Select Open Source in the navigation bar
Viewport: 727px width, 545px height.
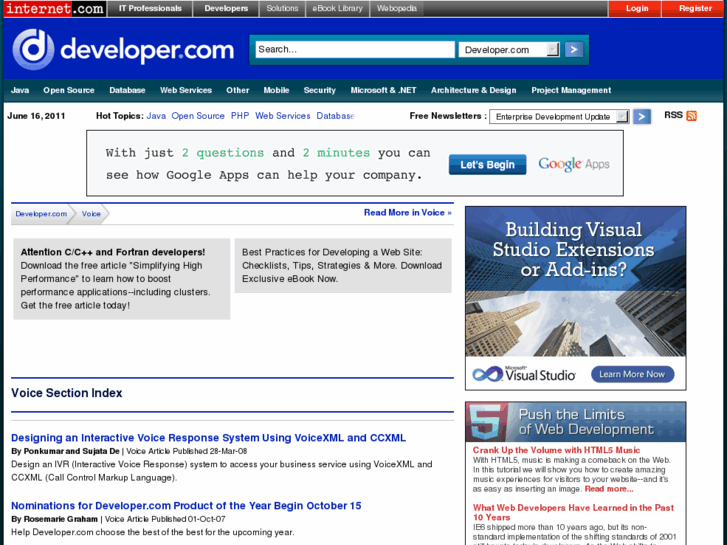(69, 90)
